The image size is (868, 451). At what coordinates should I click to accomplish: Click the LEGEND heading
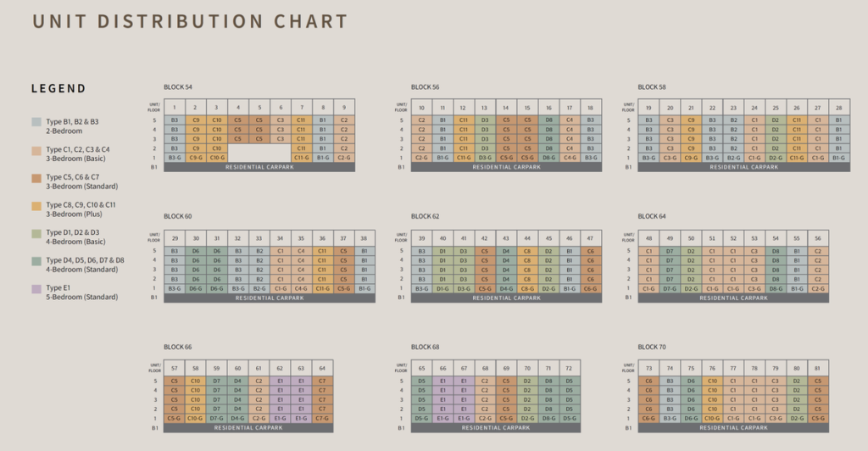click(58, 88)
